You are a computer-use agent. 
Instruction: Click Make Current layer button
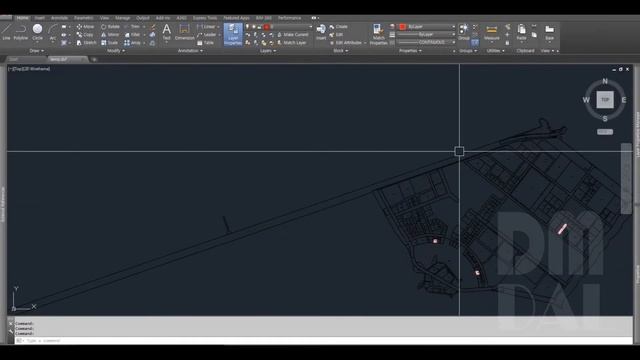coord(293,35)
